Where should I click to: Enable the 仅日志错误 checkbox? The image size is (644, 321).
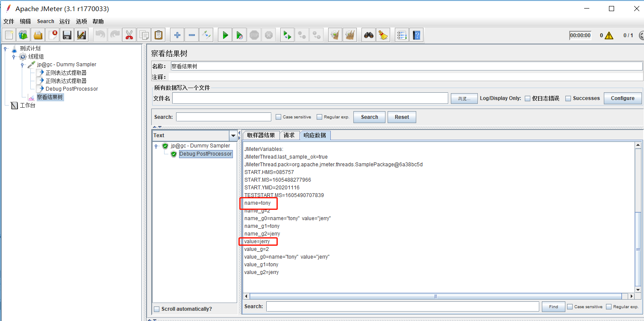pyautogui.click(x=527, y=98)
